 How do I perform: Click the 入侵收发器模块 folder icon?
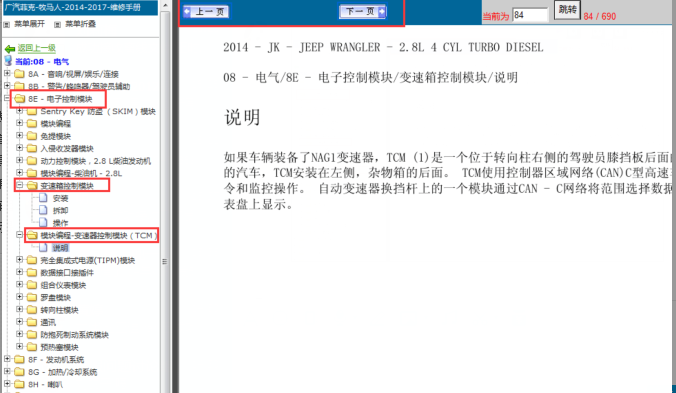point(31,148)
